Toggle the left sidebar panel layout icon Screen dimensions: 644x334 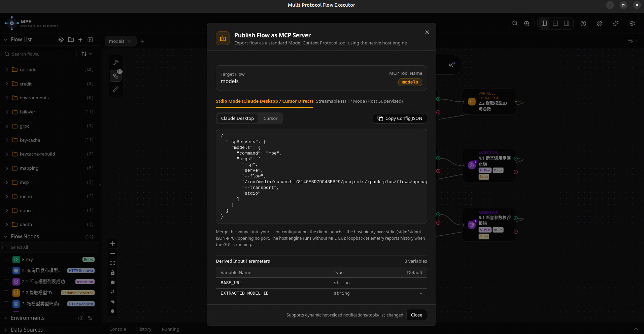click(544, 23)
